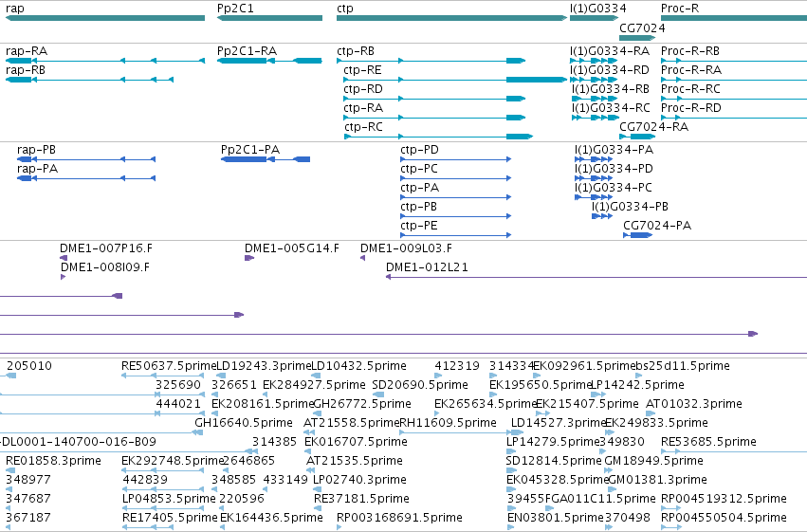Click the rap-PB protein label
The image size is (807, 532).
pyautogui.click(x=36, y=150)
